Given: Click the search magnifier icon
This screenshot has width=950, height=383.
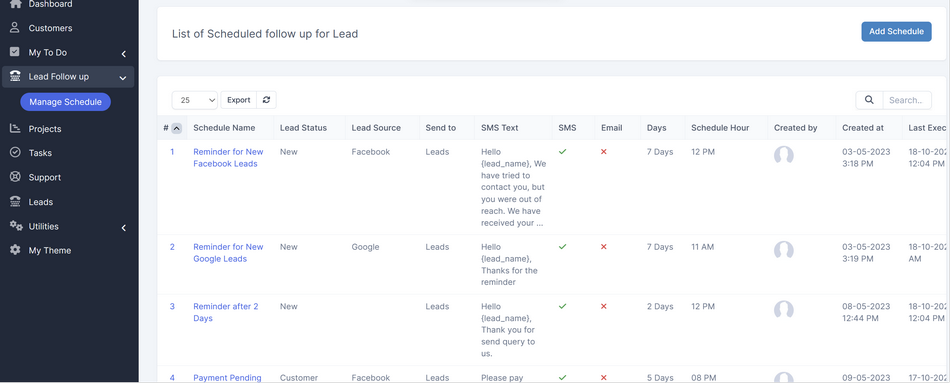Looking at the screenshot, I should (869, 100).
